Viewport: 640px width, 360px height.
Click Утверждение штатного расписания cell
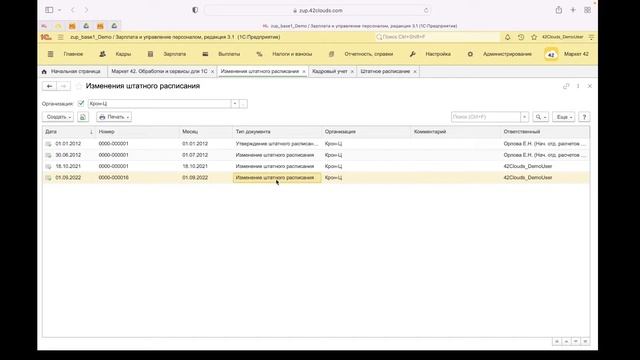(276, 144)
